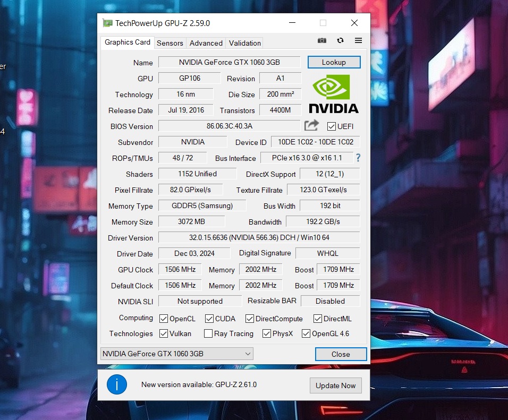Open the hamburger menu icon
The image size is (508, 420).
point(358,40)
